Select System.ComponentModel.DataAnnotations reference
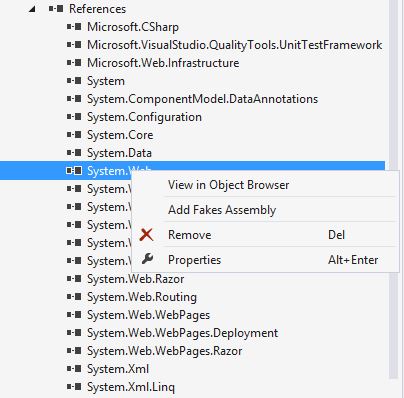The width and height of the screenshot is (404, 398). pyautogui.click(x=202, y=99)
